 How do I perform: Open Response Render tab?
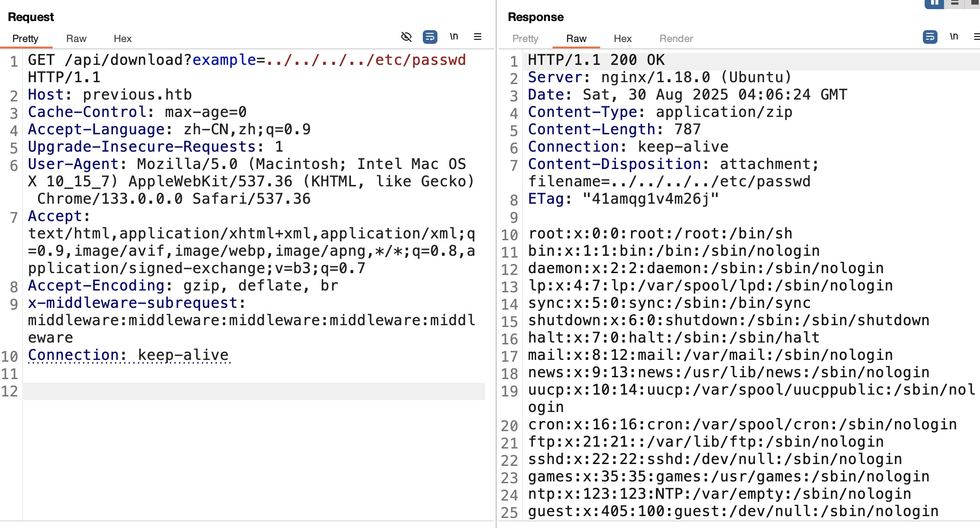[x=676, y=39]
